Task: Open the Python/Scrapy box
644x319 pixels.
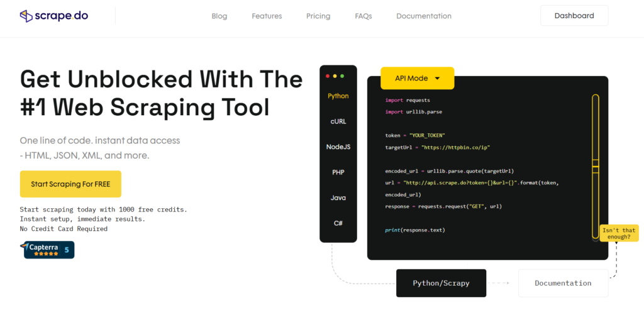Action: 441,283
